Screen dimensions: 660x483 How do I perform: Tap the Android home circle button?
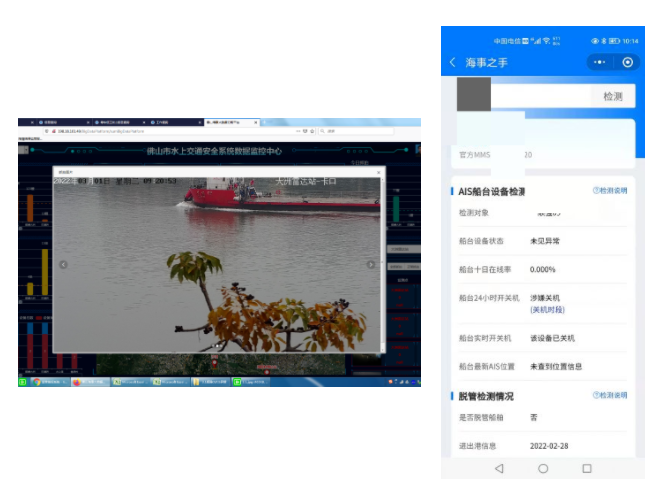coord(543,468)
